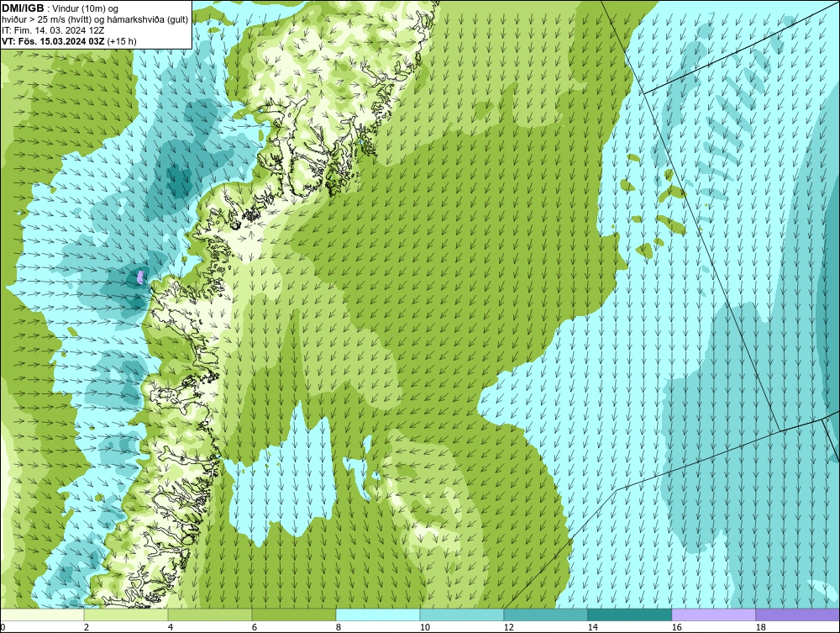Click the dark teal 14–16 legend swatch
Image resolution: width=840 pixels, height=633 pixels.
click(629, 615)
